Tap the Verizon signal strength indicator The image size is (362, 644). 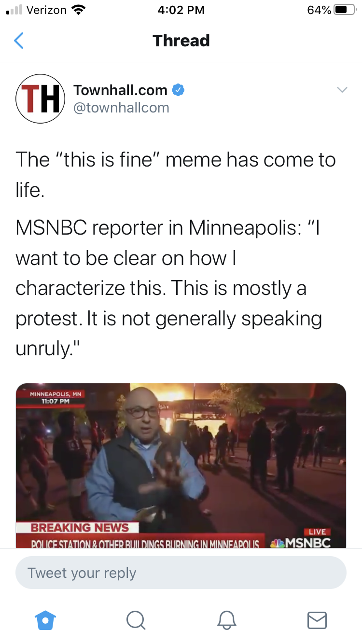tap(14, 10)
